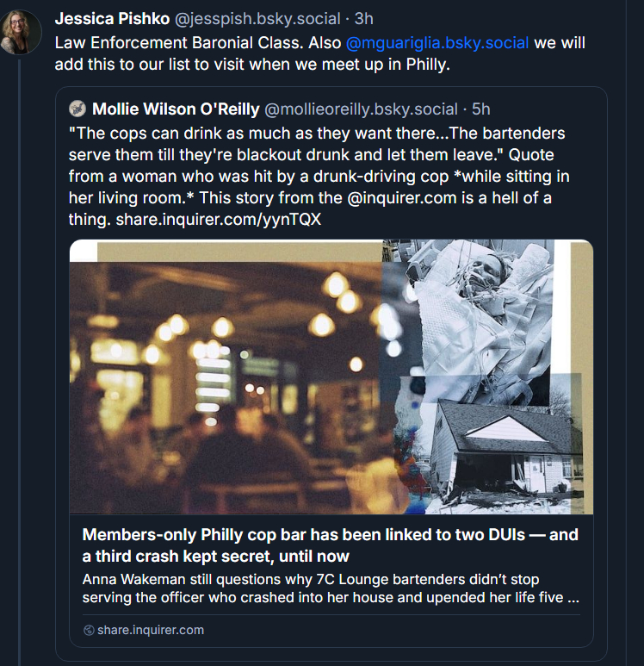Click the globe icon beside share.inquirer.com
The height and width of the screenshot is (666, 644).
point(88,630)
